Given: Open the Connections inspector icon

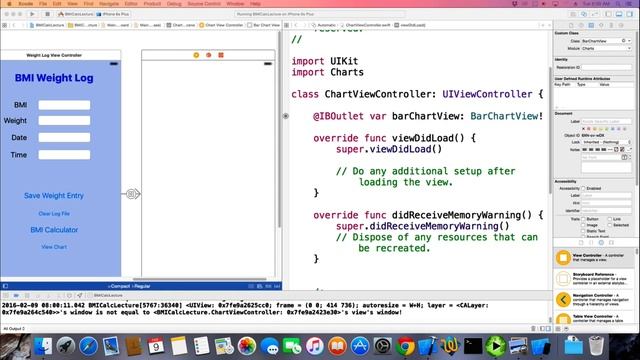Looking at the screenshot, I should [621, 25].
